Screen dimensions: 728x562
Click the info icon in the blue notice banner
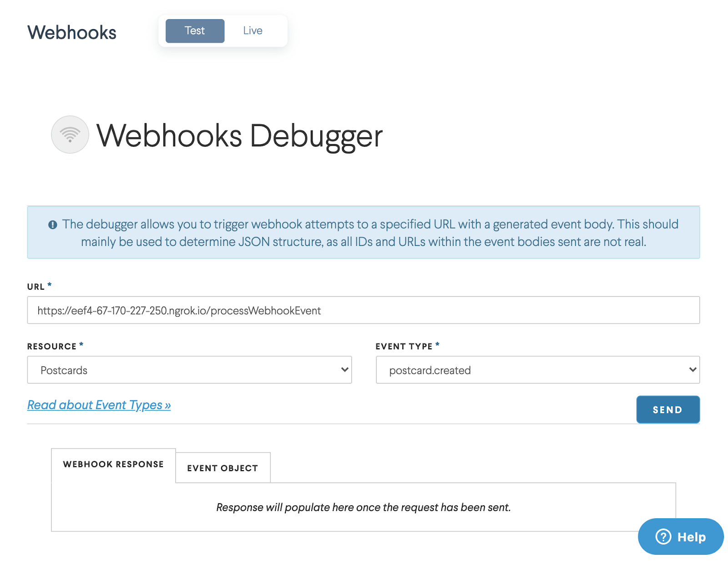click(x=52, y=224)
